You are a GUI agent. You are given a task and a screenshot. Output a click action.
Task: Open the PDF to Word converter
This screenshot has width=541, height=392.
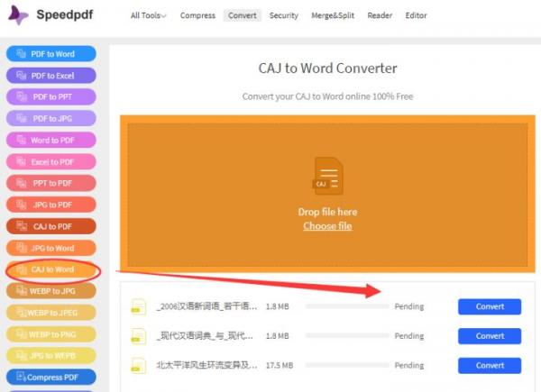[x=51, y=54]
